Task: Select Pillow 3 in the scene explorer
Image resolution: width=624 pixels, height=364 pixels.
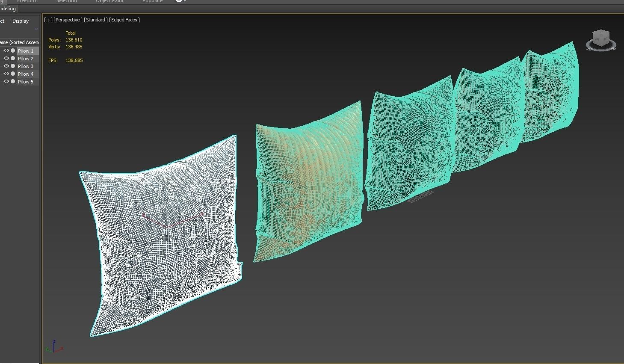Action: [x=27, y=66]
